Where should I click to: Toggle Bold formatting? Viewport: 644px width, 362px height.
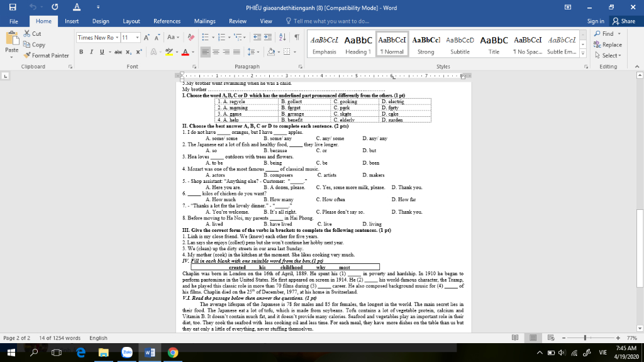[x=81, y=52]
